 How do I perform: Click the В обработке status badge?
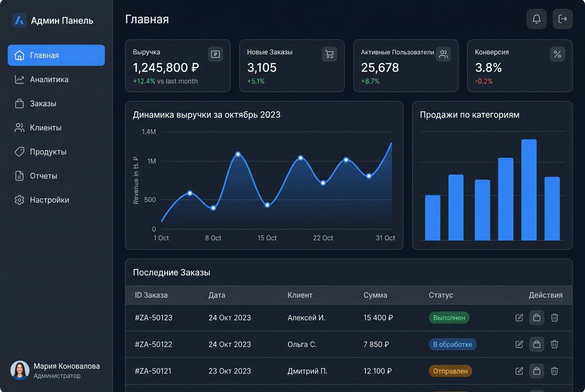pos(453,344)
